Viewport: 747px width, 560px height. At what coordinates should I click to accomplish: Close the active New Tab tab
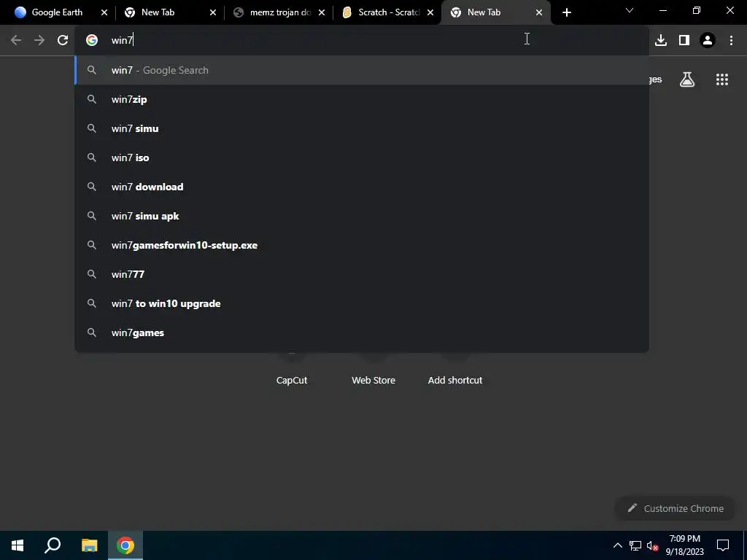coord(539,13)
